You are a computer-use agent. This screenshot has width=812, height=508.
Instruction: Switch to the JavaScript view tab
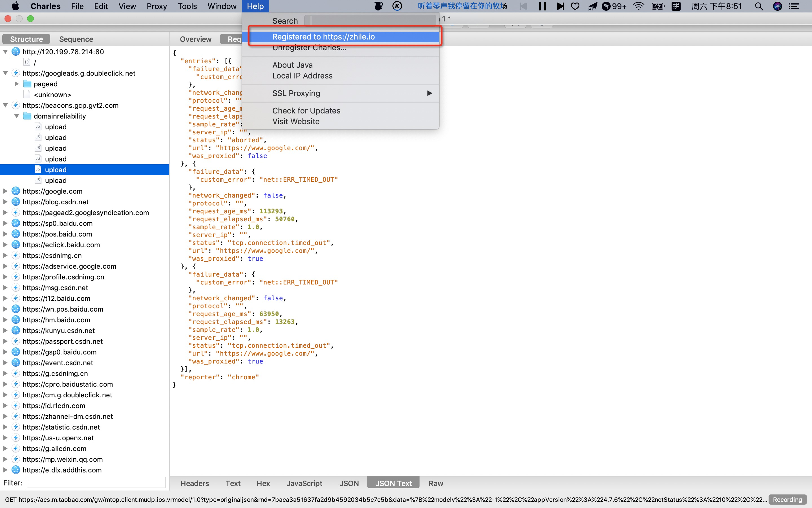point(304,483)
